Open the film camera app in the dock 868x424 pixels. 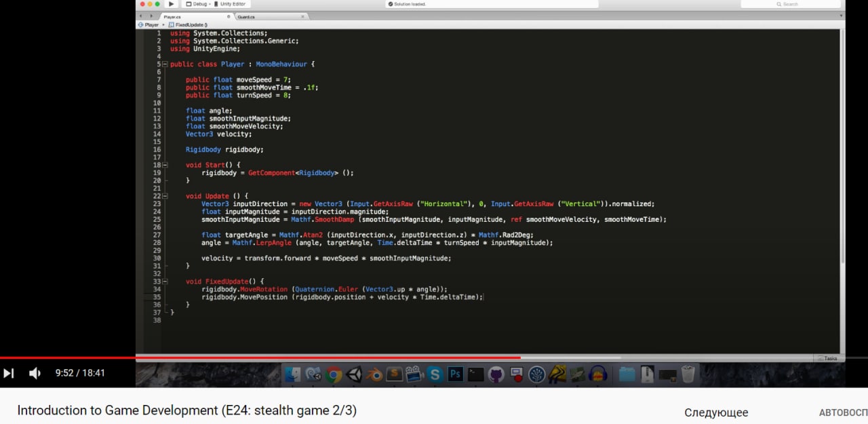414,374
